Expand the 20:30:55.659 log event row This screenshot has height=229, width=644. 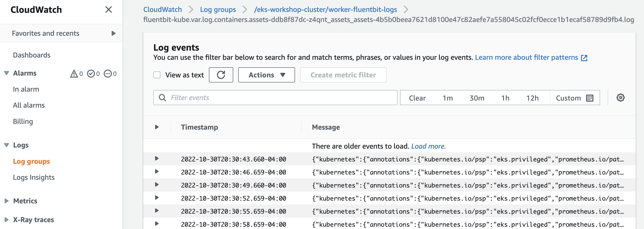157,211
